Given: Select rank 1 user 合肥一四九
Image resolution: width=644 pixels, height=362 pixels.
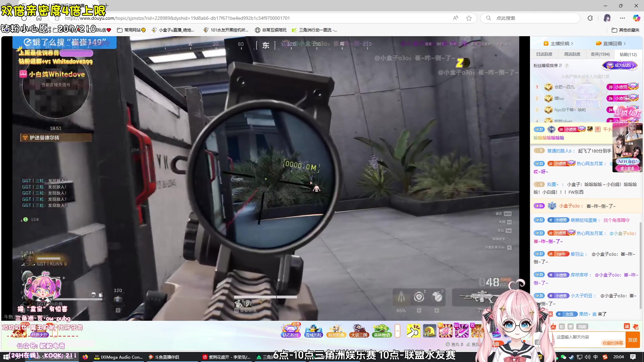Looking at the screenshot, I should (x=565, y=87).
